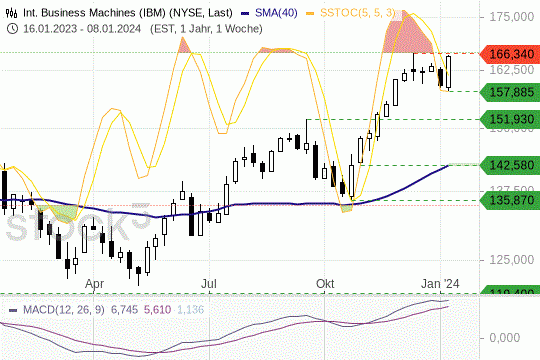This screenshot has width=540, height=360.
Task: Select the SSTOC(5, 5, 3) indicator label
Action: point(357,13)
